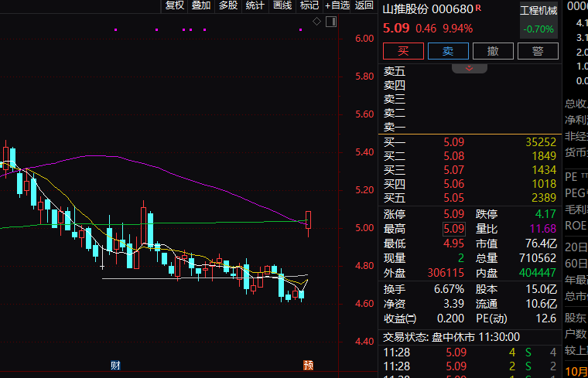
Task: Expand order book with red chevron
Action: click(469, 69)
